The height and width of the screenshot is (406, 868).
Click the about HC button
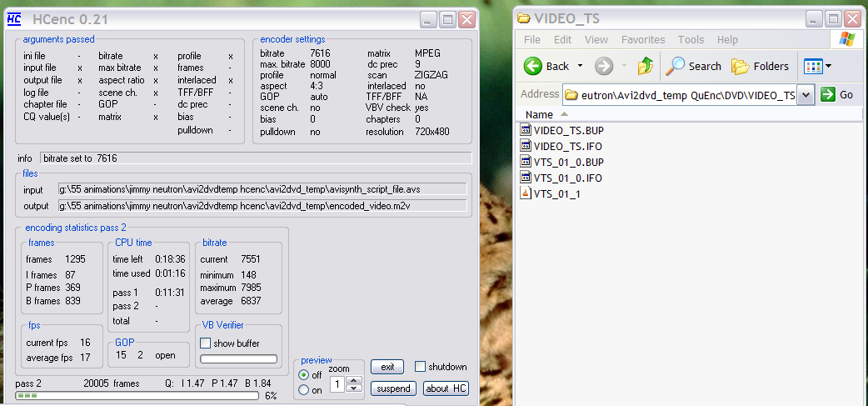(446, 388)
